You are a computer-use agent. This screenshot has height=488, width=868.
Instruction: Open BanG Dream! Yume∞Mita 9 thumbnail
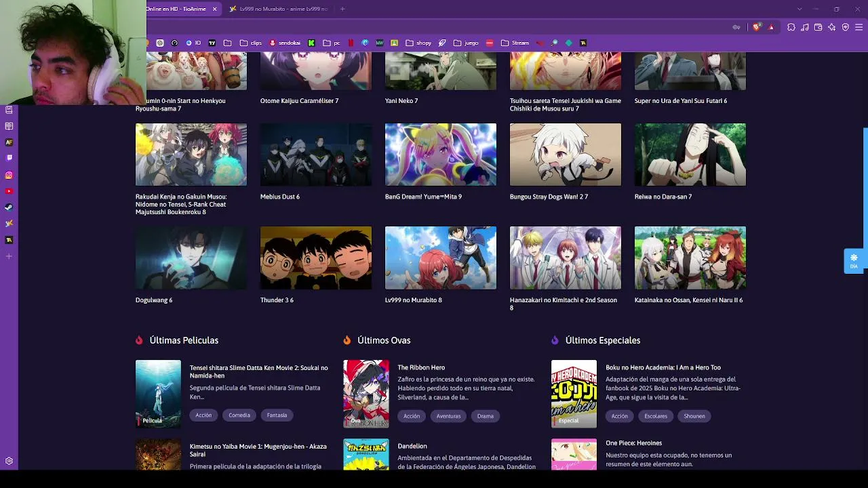[441, 155]
